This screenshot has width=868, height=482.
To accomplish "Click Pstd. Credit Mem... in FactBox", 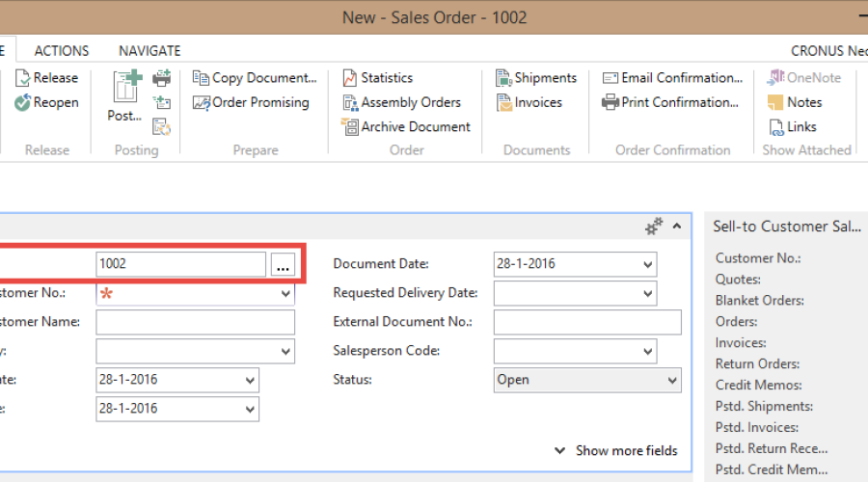I will tap(772, 469).
